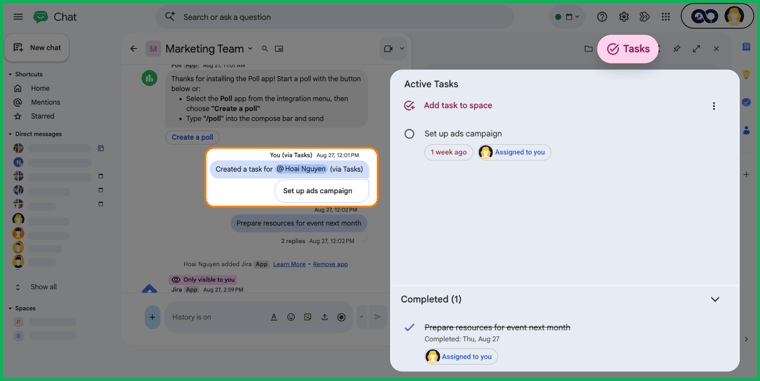Collapse the Shortcuts section
760x381 pixels.
click(x=10, y=75)
